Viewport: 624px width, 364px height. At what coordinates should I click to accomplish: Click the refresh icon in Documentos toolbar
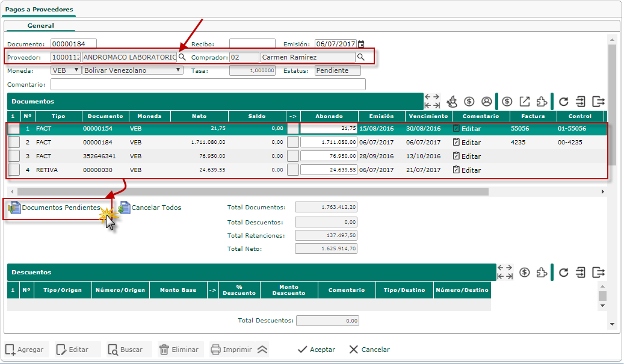tap(563, 101)
